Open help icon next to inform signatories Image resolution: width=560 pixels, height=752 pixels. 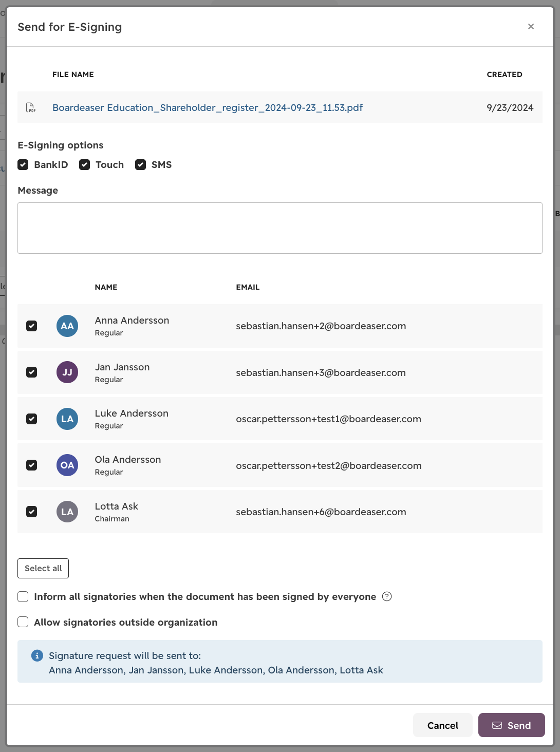[387, 596]
